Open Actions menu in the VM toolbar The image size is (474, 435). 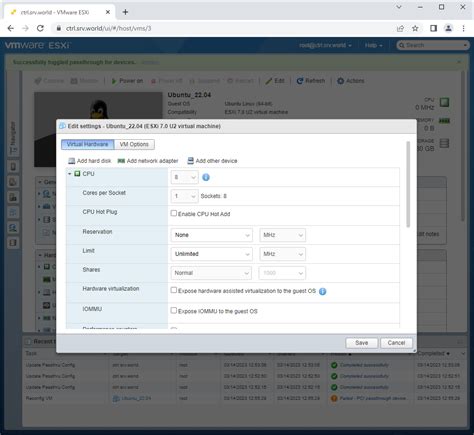coord(351,81)
